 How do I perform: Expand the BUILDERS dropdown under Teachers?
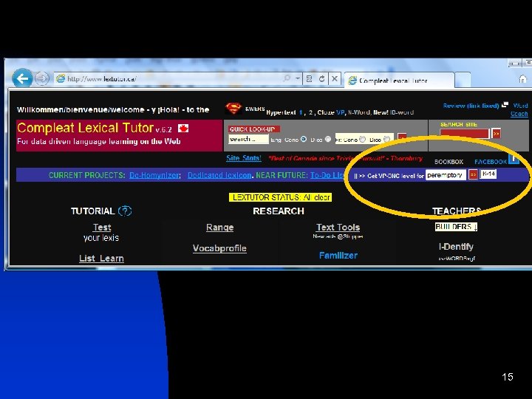point(457,227)
